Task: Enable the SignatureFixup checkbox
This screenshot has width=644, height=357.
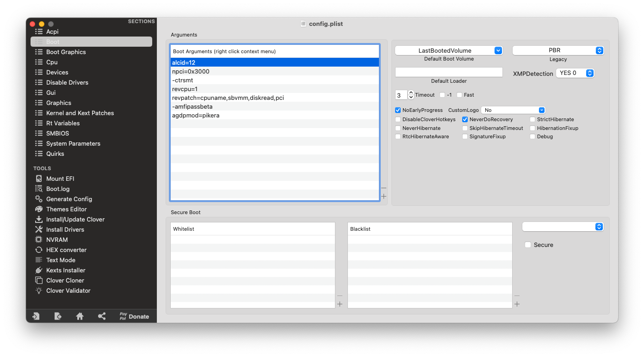Action: click(465, 136)
